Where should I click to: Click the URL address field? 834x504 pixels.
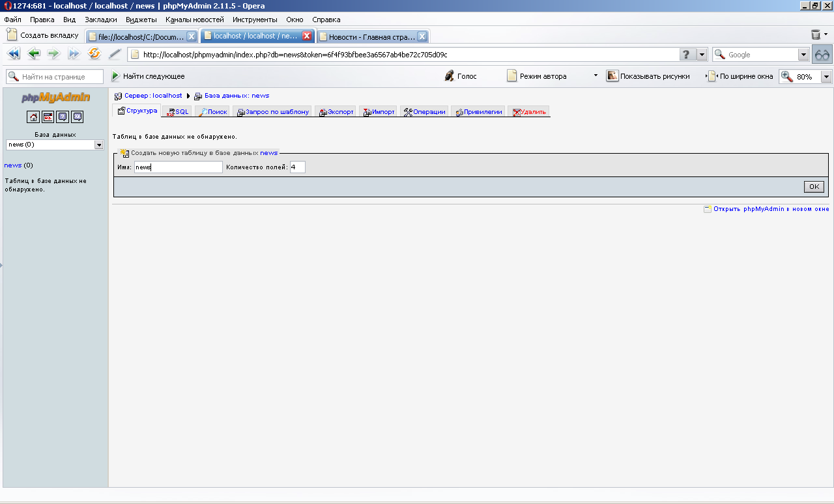coord(403,55)
